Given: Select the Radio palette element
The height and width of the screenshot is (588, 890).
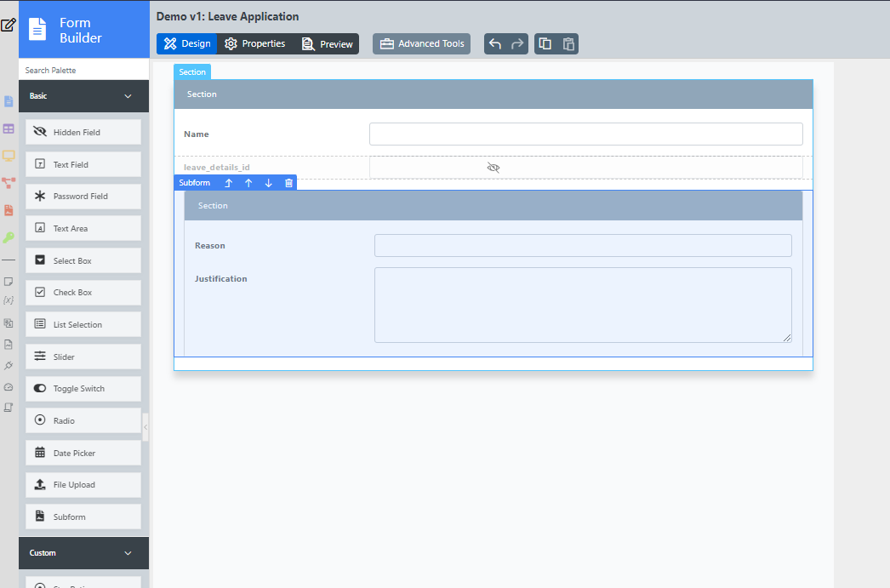Looking at the screenshot, I should pos(83,421).
